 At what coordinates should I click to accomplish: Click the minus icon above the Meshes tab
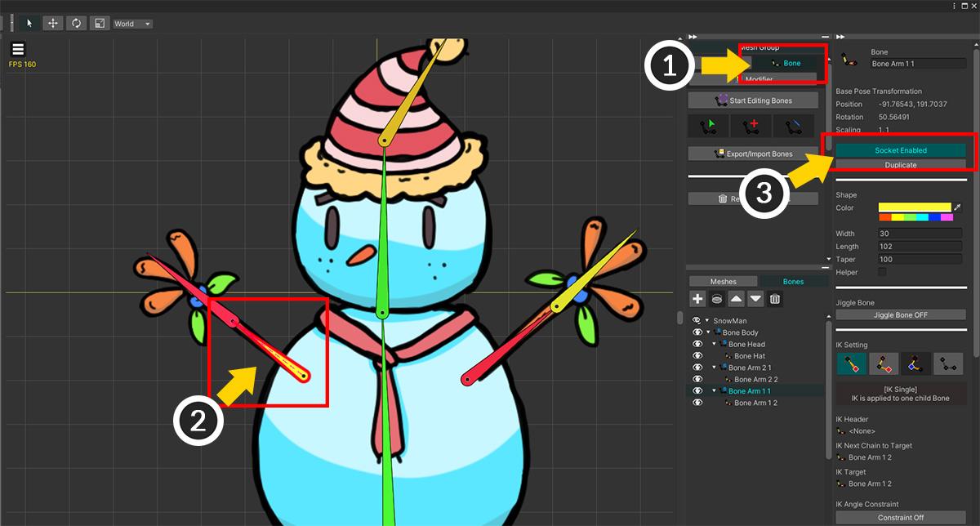[825, 268]
